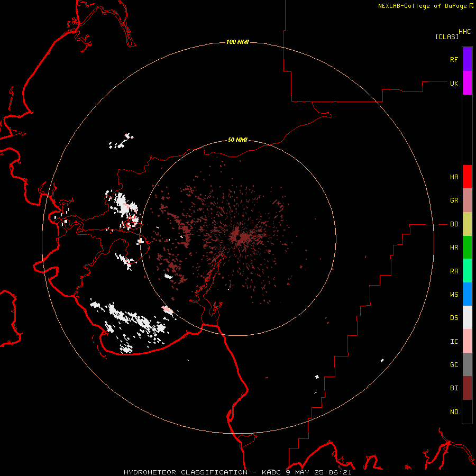476x476 pixels.
Task: Click the 9 MAY 25 date text
Action: [x=306, y=472]
